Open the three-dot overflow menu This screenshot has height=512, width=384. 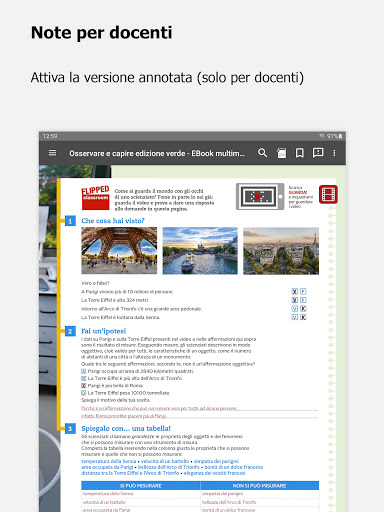334,153
